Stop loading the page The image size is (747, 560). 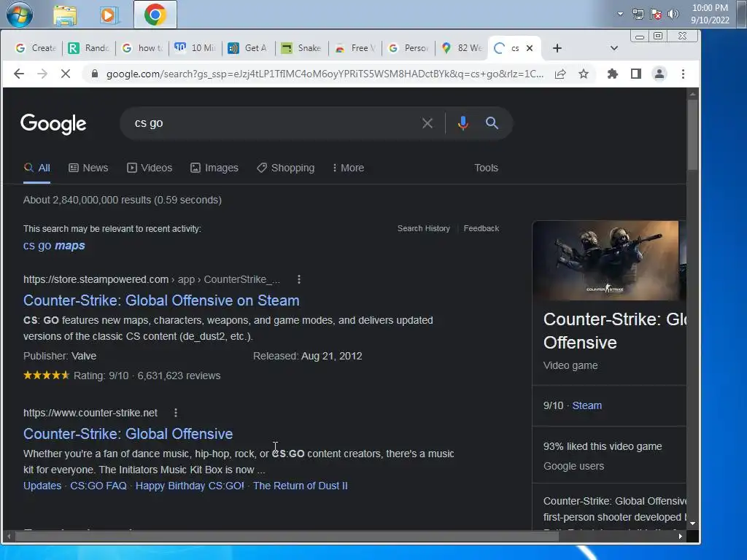(x=66, y=74)
